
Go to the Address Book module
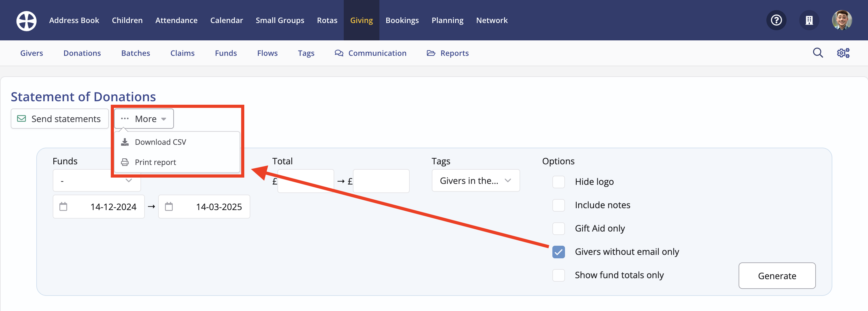[x=74, y=20]
